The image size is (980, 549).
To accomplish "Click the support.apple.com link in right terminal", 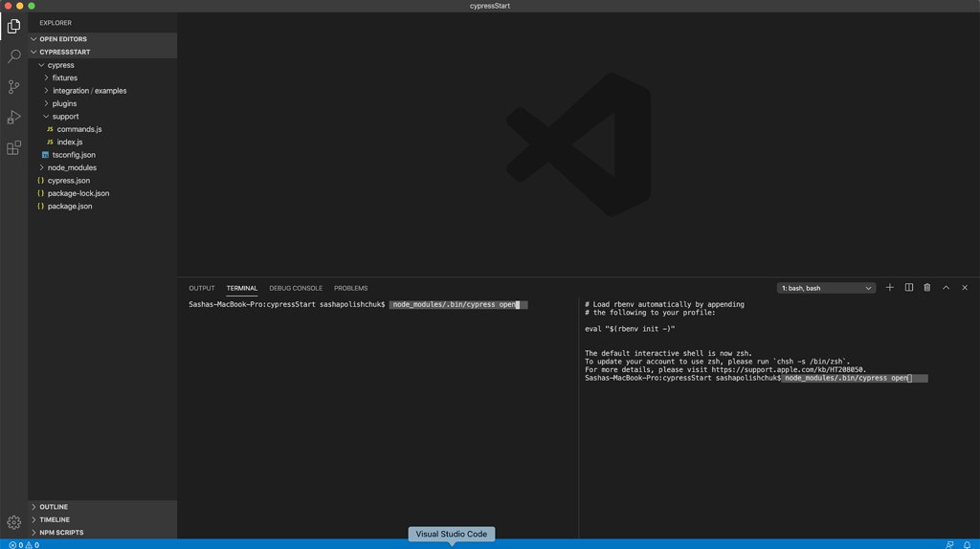I will tap(789, 370).
